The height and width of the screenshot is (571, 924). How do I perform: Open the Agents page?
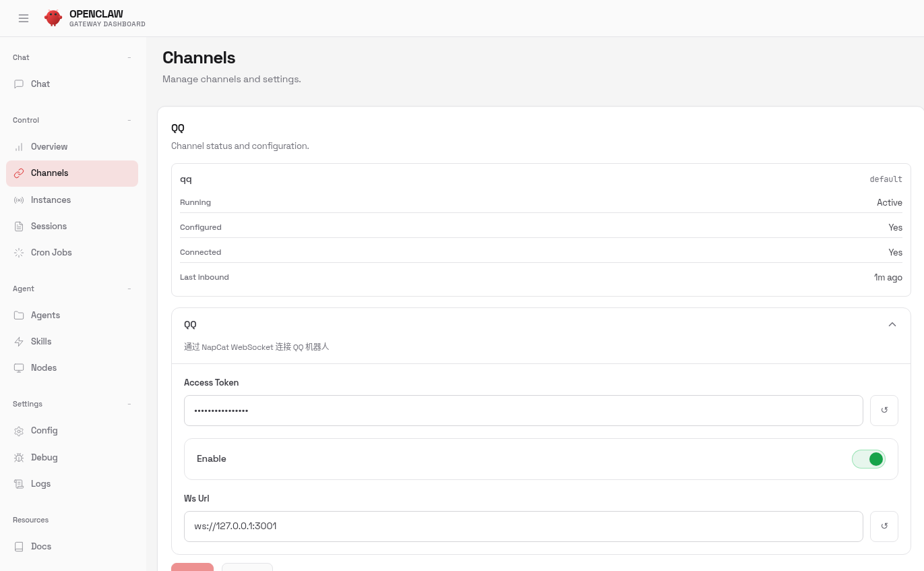click(72, 315)
